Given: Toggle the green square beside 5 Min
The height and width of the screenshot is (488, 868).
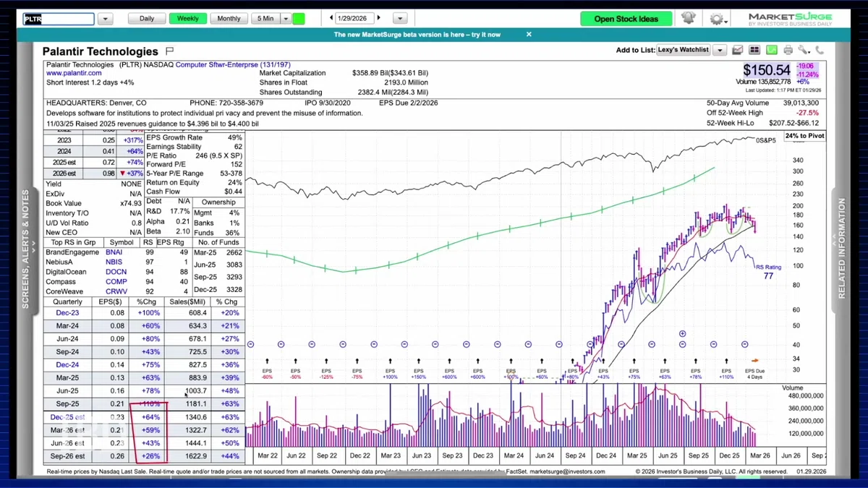Looking at the screenshot, I should pos(299,19).
